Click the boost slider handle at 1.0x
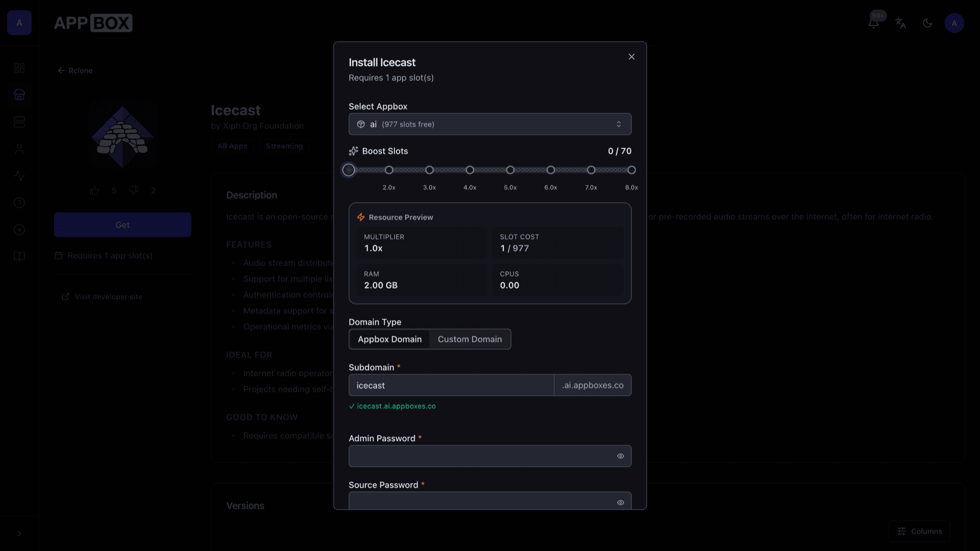Viewport: 980px width, 551px height. tap(349, 170)
